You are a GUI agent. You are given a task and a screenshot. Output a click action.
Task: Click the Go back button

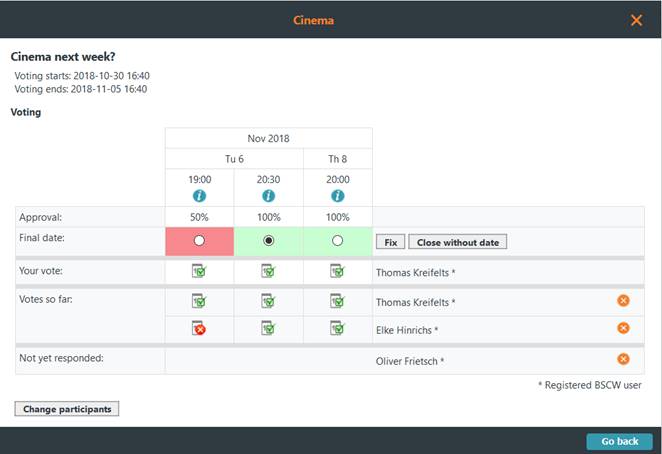619,441
